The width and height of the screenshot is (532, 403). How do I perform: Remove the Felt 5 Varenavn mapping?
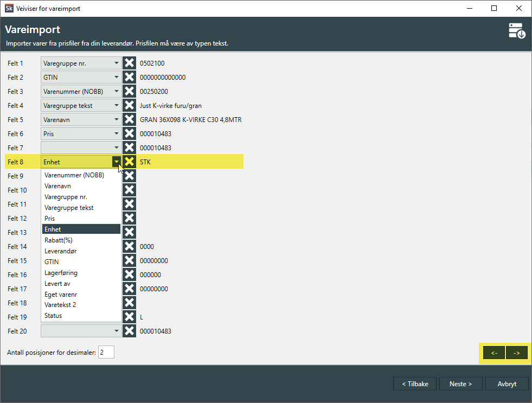click(129, 120)
